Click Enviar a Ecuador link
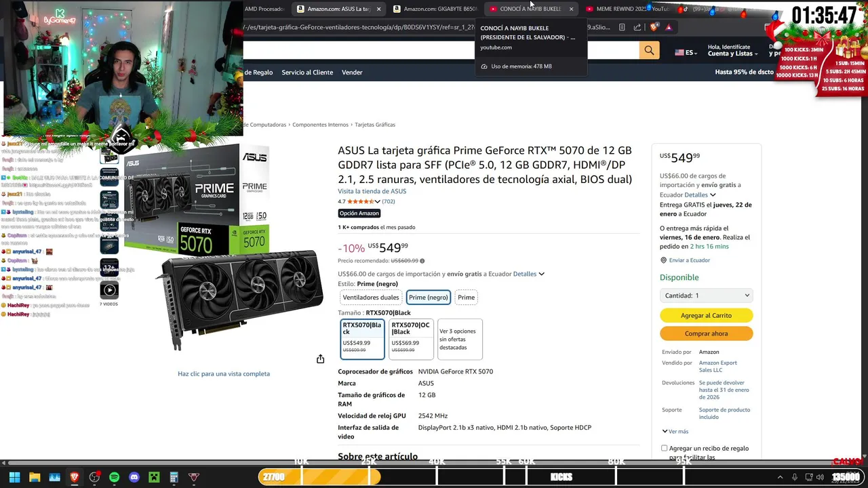This screenshot has height=488, width=868. pyautogui.click(x=690, y=260)
